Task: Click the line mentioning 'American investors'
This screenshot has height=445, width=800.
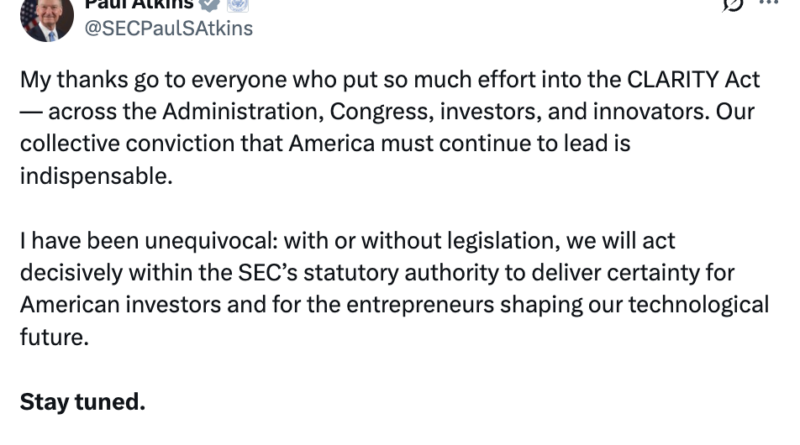Action: [394, 305]
